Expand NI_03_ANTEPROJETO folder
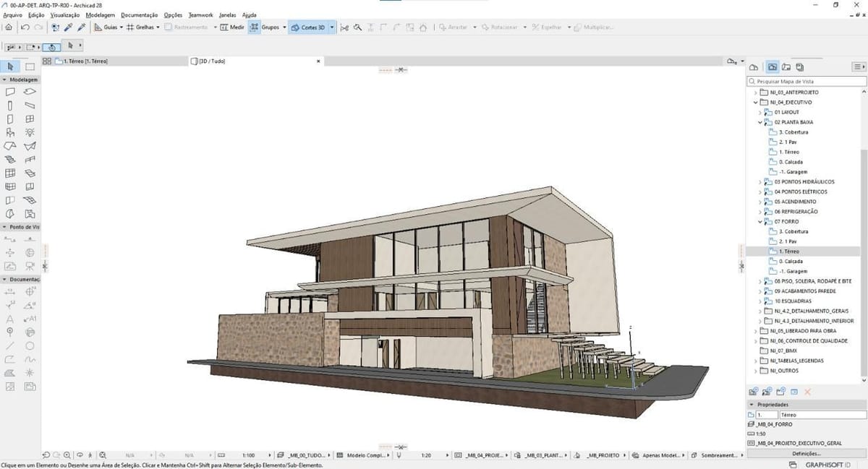The height and width of the screenshot is (469, 868). coord(757,92)
